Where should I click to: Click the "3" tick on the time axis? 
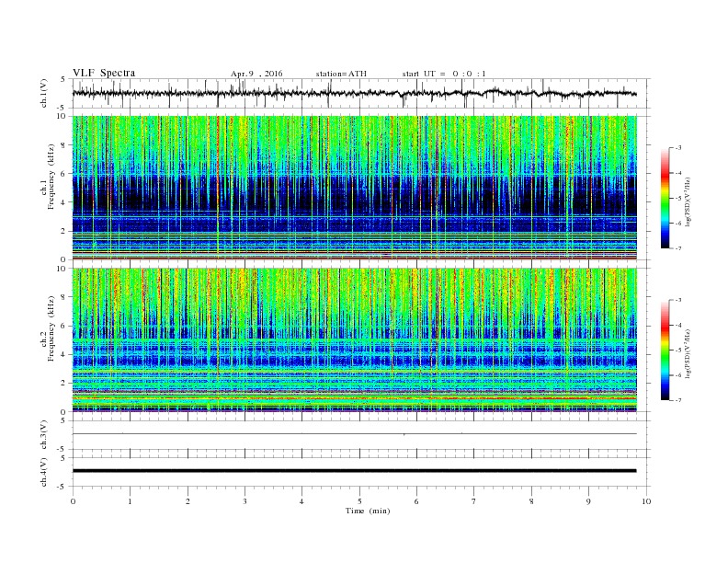(245, 501)
